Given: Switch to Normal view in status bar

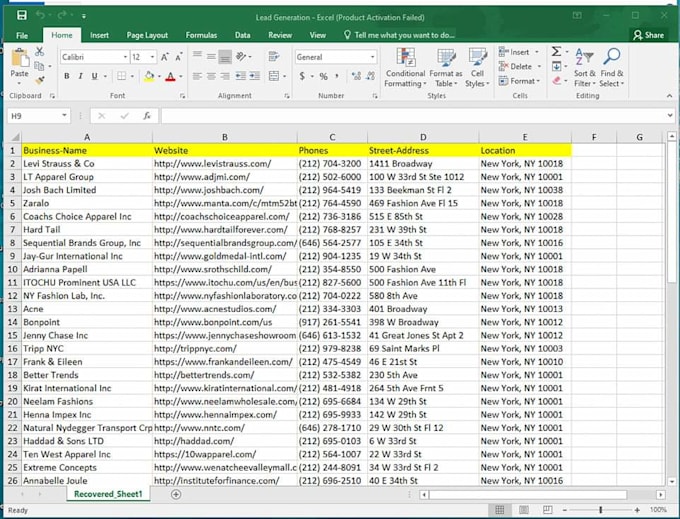Looking at the screenshot, I should pos(500,510).
